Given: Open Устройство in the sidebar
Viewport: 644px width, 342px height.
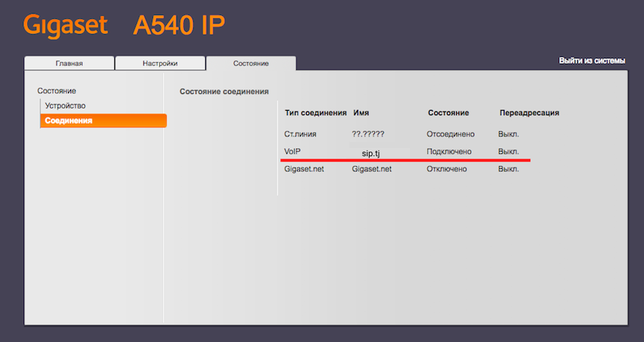Looking at the screenshot, I should [65, 105].
